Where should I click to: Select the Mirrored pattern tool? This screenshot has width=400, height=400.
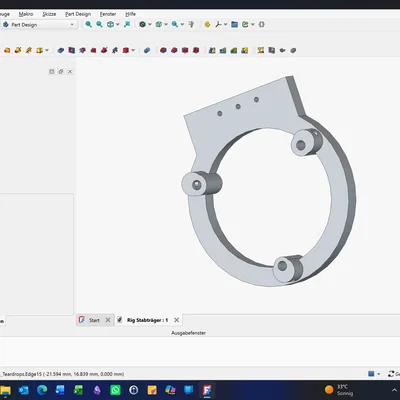212,50
